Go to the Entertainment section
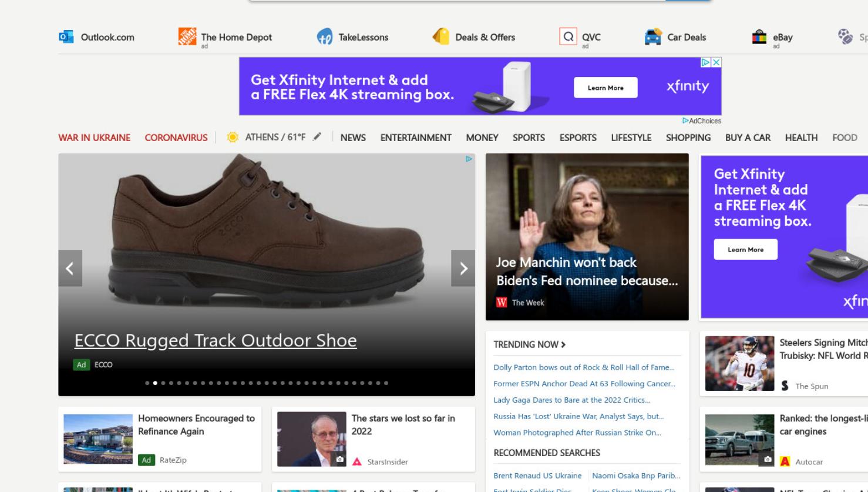Screen dimensions: 868x492 [416, 138]
